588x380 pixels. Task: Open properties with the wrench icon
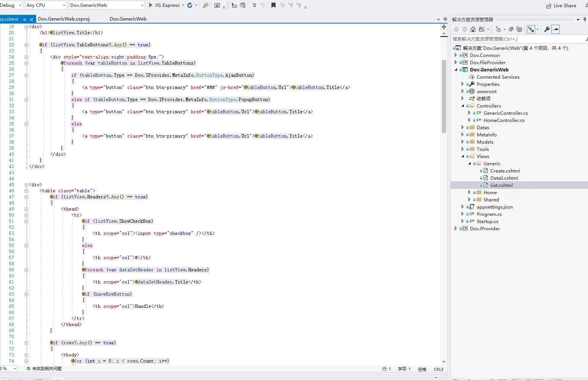[x=547, y=29]
